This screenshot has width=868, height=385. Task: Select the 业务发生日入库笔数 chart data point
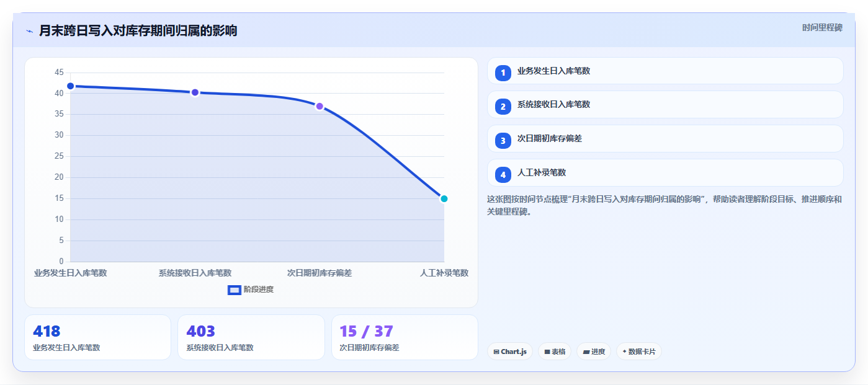[70, 86]
